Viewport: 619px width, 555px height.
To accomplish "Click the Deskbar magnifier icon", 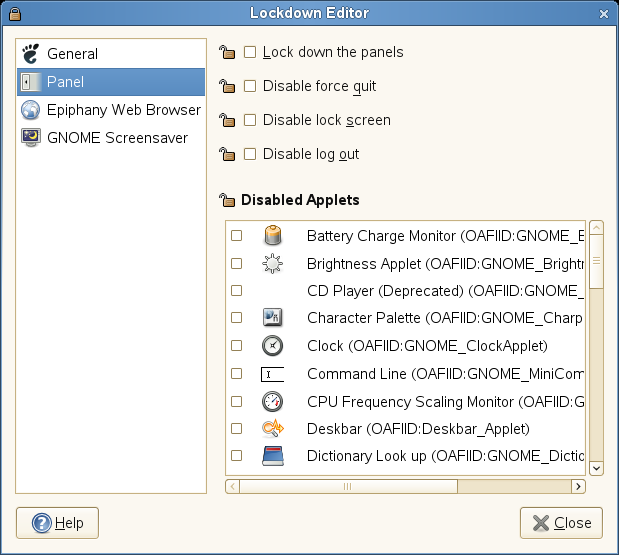I will pos(272,429).
